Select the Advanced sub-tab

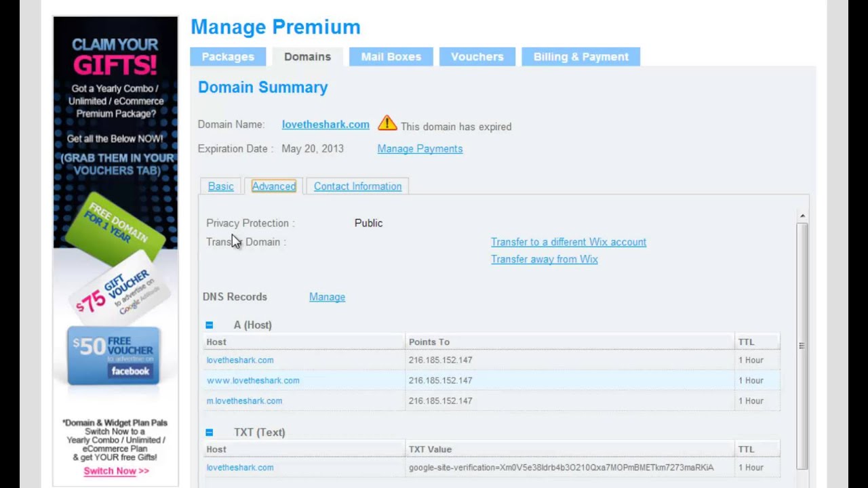pyautogui.click(x=274, y=186)
